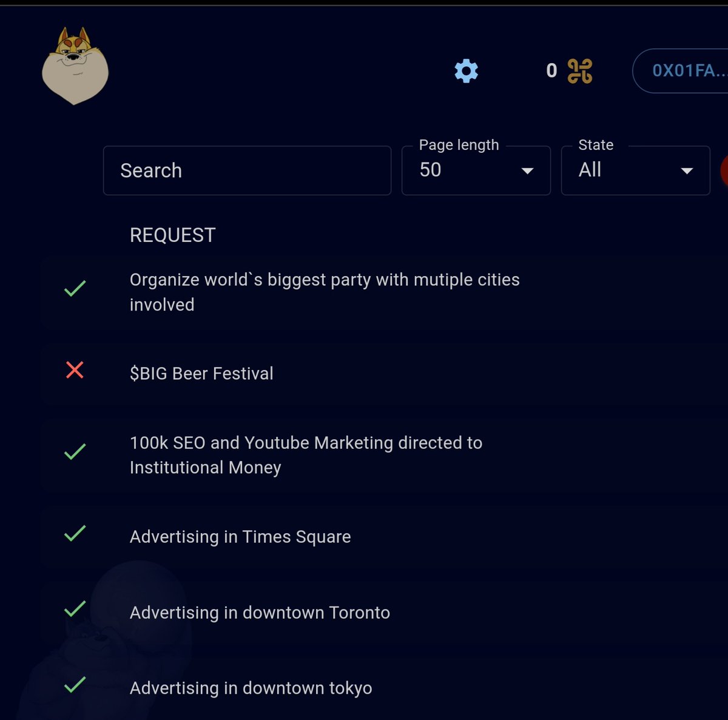Click the token balance showing 0
The height and width of the screenshot is (720, 728).
pyautogui.click(x=551, y=71)
